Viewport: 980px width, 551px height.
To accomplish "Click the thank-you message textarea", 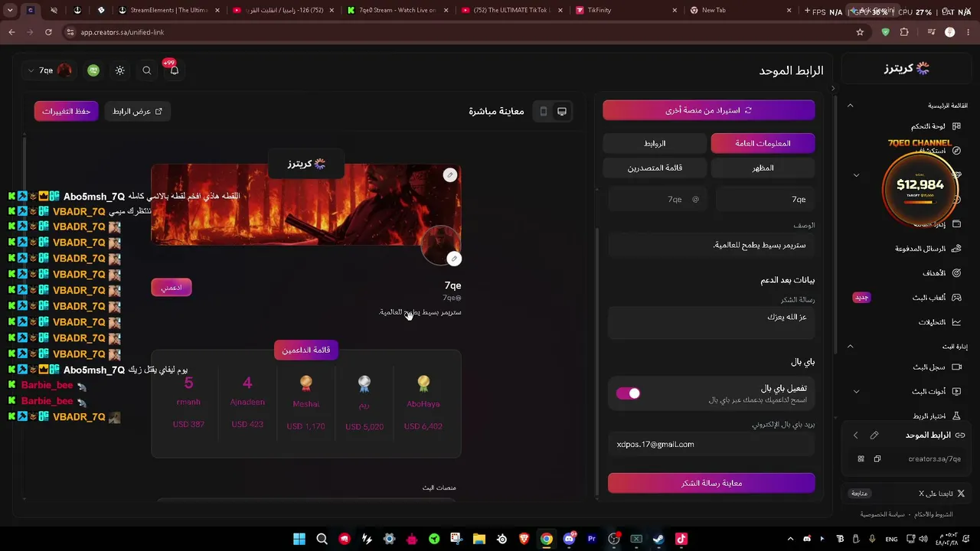I will pyautogui.click(x=712, y=323).
